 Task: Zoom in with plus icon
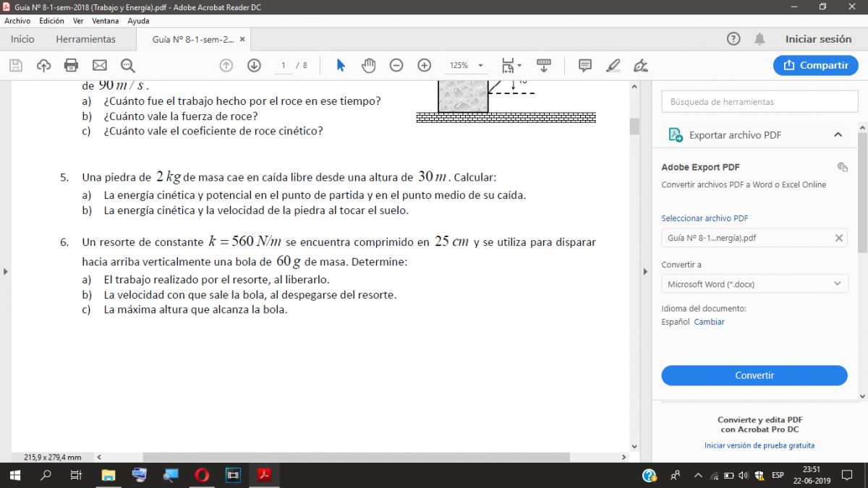(x=425, y=65)
